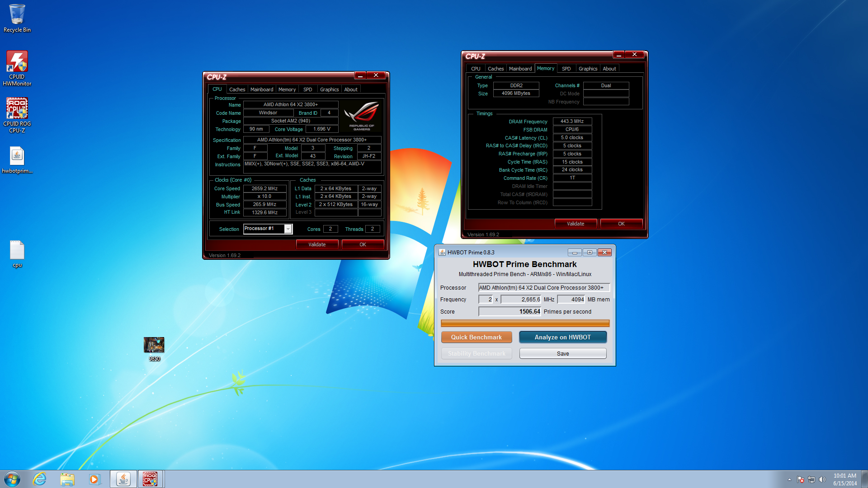Viewport: 868px width, 488px height.
Task: Open volume speaker tray icon
Action: click(822, 479)
